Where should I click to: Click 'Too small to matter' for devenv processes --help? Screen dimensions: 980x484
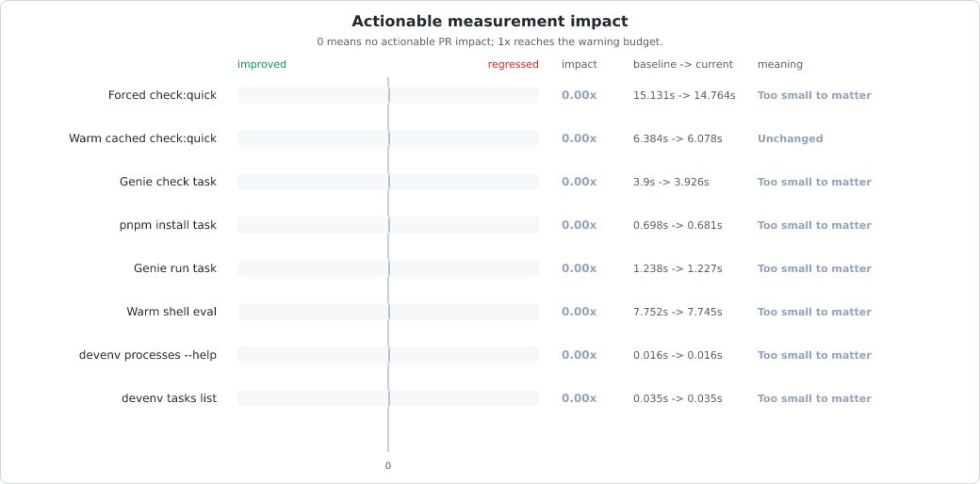click(814, 355)
